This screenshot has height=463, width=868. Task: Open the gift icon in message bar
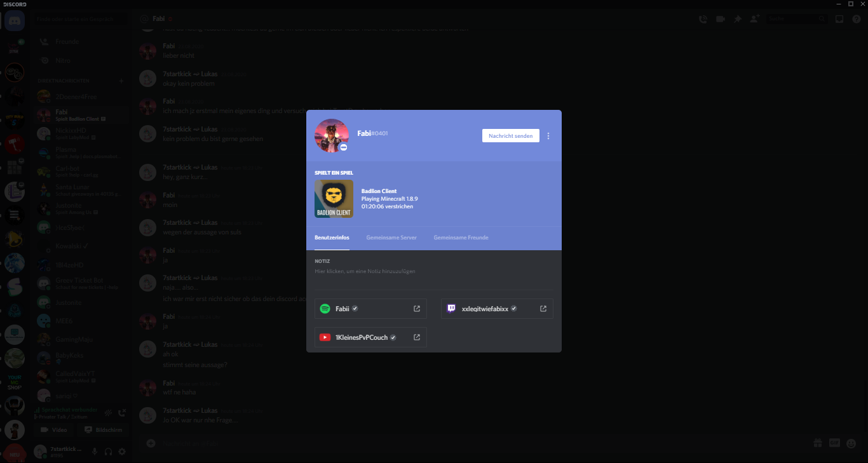click(818, 443)
